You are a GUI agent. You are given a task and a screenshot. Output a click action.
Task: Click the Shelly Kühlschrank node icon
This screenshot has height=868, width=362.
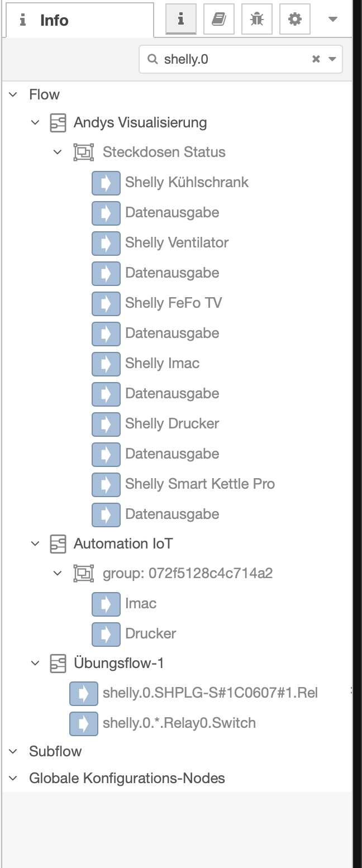coord(106,183)
